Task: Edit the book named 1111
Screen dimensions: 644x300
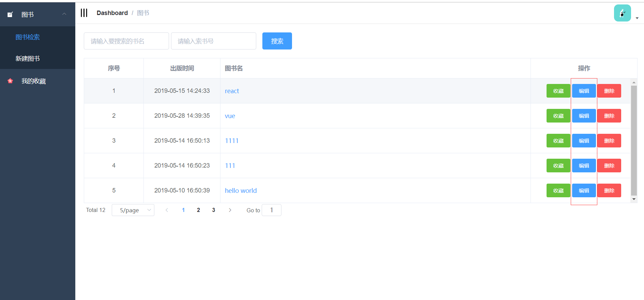Action: click(x=584, y=141)
